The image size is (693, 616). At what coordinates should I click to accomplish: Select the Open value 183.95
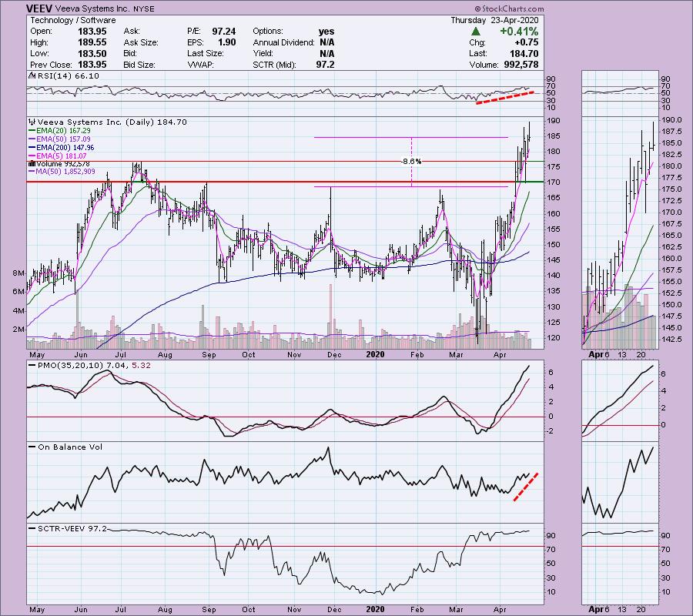[x=92, y=32]
